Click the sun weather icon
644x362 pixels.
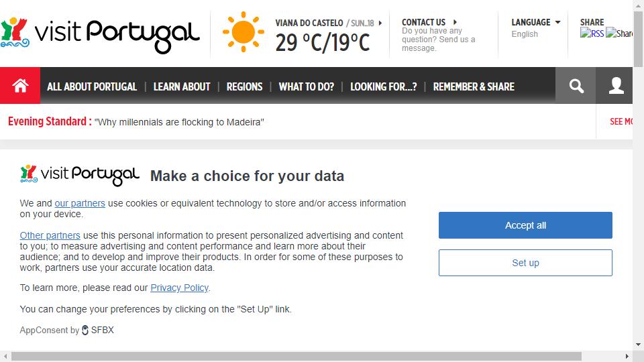tap(243, 32)
